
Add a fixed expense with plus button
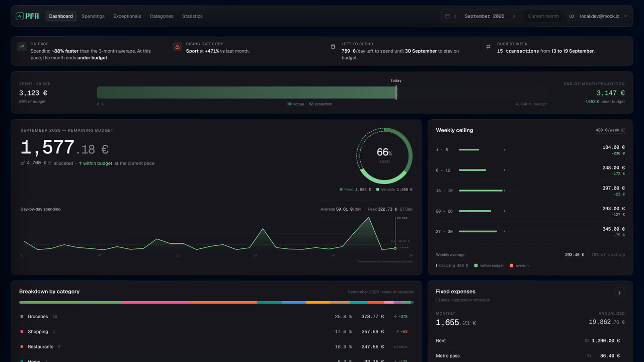pyautogui.click(x=619, y=293)
